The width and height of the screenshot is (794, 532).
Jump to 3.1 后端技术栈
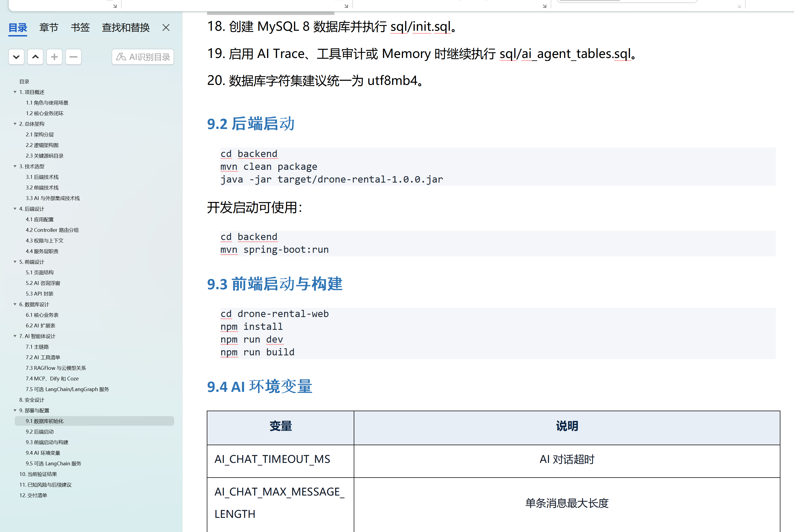point(42,177)
